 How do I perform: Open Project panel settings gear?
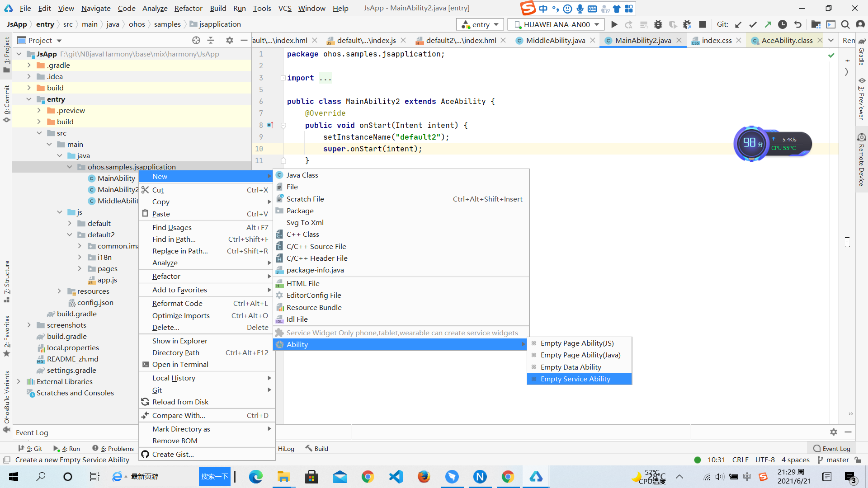click(229, 40)
